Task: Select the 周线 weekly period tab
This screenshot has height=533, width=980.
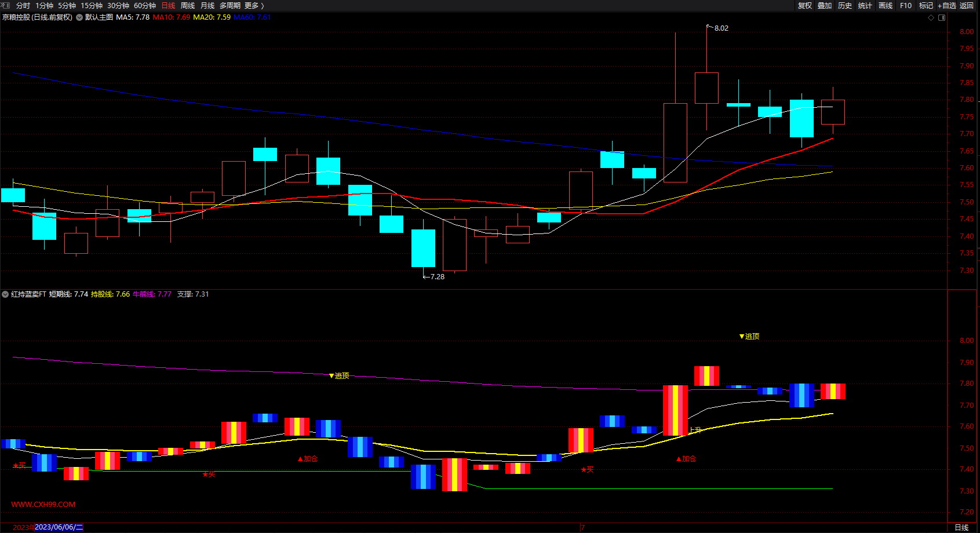Action: tap(188, 5)
